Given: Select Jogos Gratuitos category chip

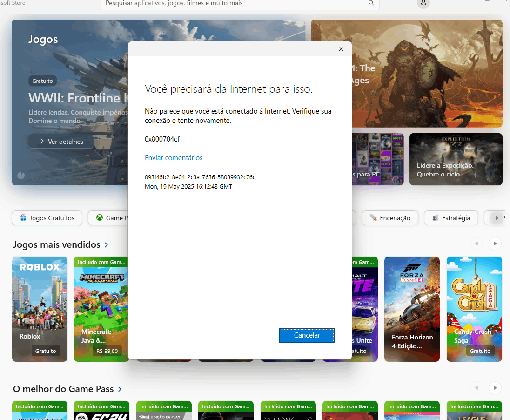Looking at the screenshot, I should point(47,218).
